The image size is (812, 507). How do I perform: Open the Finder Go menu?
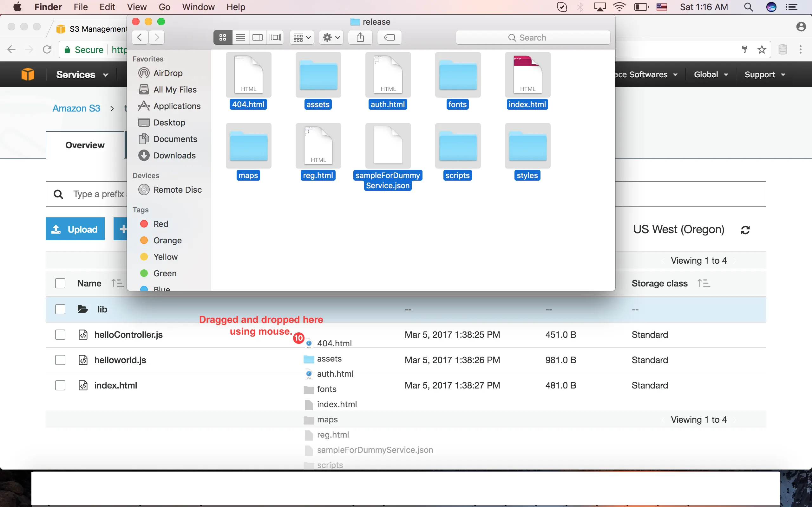[164, 7]
